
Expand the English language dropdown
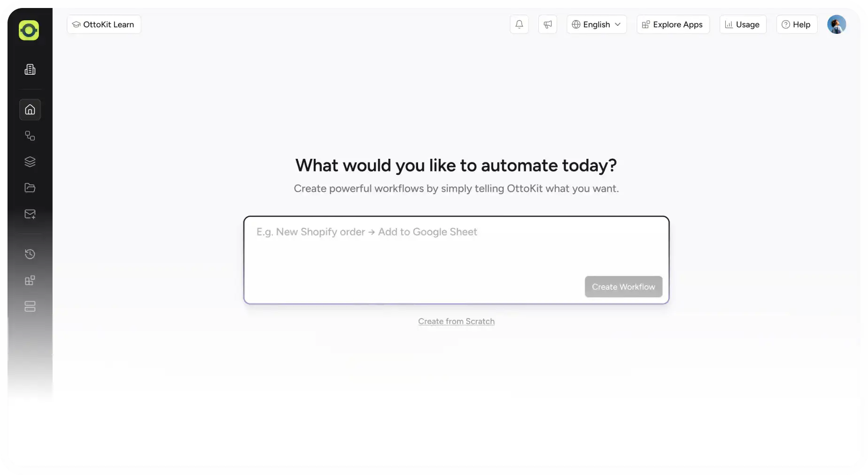596,24
